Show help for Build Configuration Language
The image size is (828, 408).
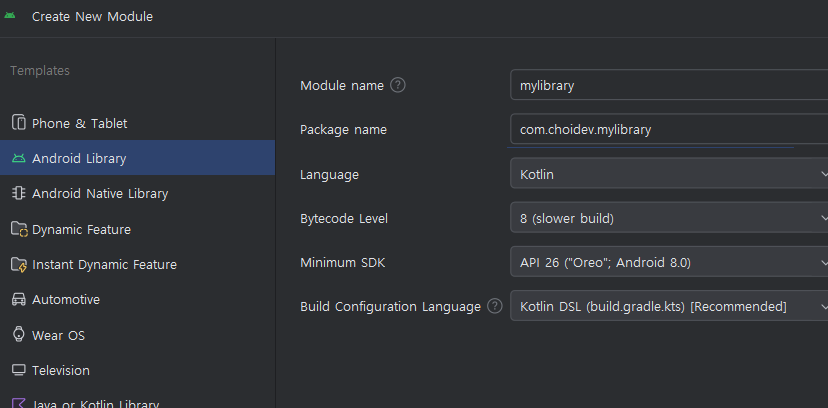495,306
